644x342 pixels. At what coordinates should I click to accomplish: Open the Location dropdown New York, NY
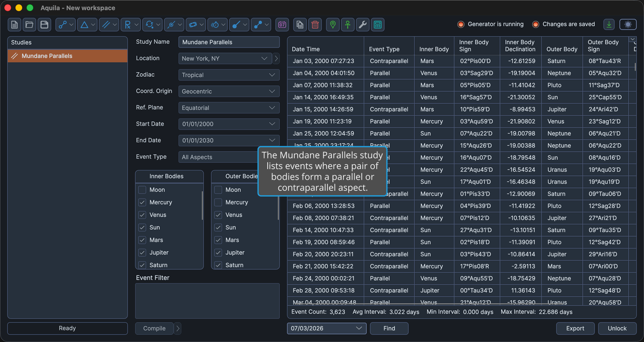pos(225,58)
